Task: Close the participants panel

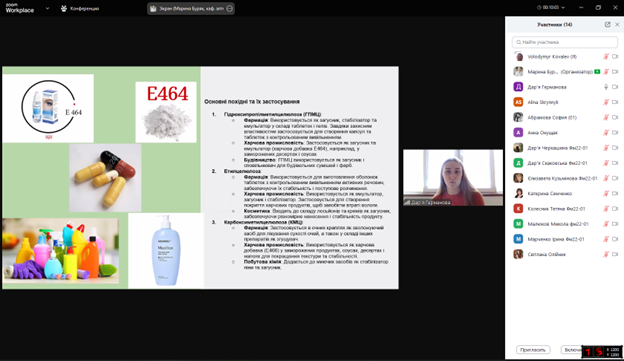Action: pos(617,25)
